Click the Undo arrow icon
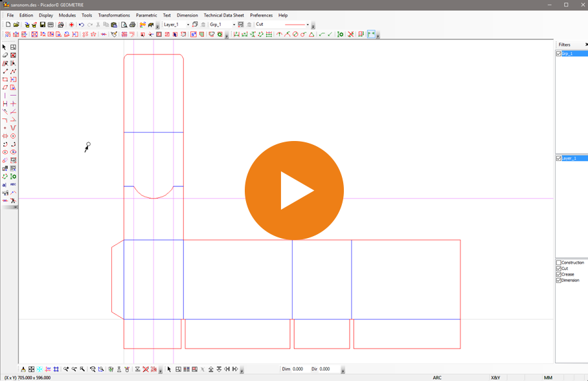Image resolution: width=588 pixels, height=381 pixels. (x=82, y=25)
